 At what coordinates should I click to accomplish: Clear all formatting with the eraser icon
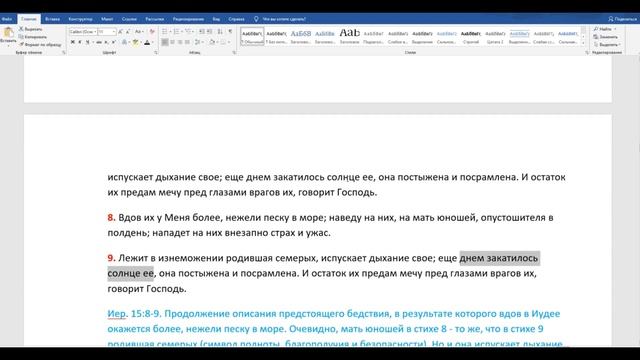point(152,31)
